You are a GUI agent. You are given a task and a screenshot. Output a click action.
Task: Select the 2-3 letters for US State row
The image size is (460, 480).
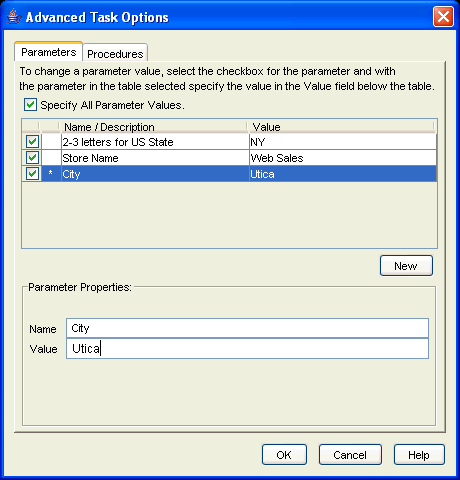point(229,142)
